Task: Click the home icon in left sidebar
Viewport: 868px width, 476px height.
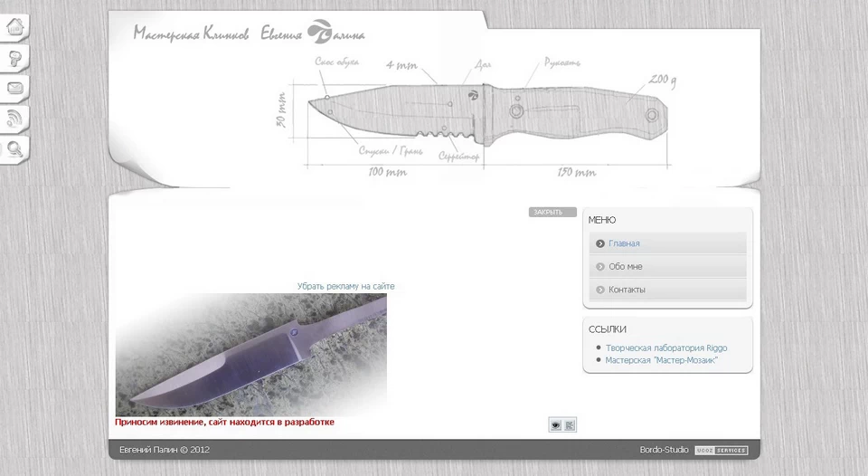Action: point(14,27)
